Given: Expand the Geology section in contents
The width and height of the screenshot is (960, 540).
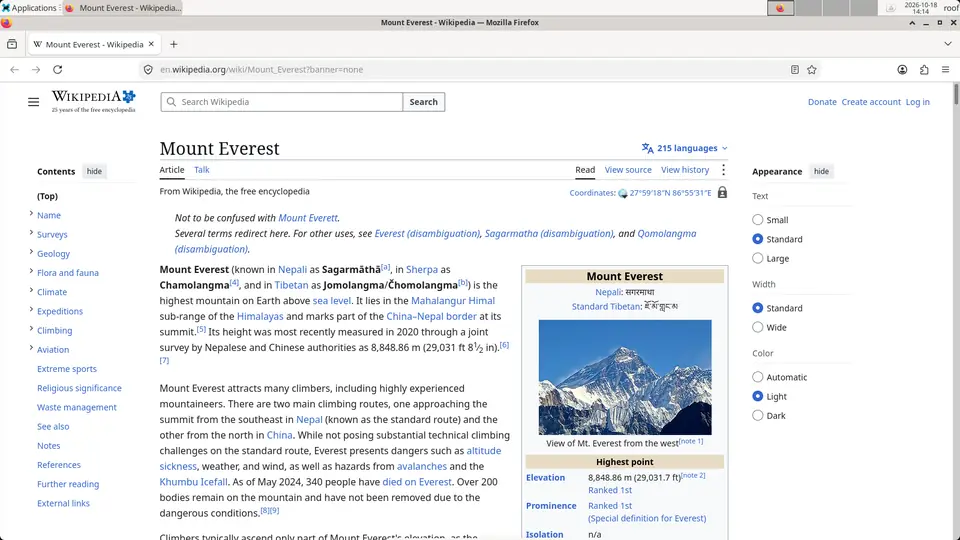Looking at the screenshot, I should tap(31, 252).
